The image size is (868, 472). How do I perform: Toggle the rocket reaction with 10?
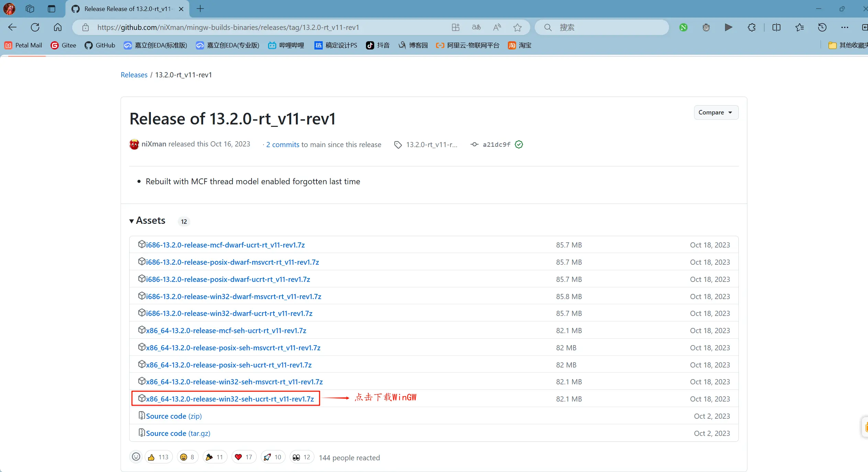tap(273, 457)
